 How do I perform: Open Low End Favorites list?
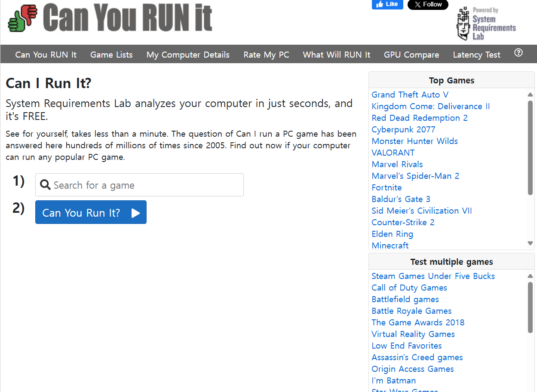[406, 346]
